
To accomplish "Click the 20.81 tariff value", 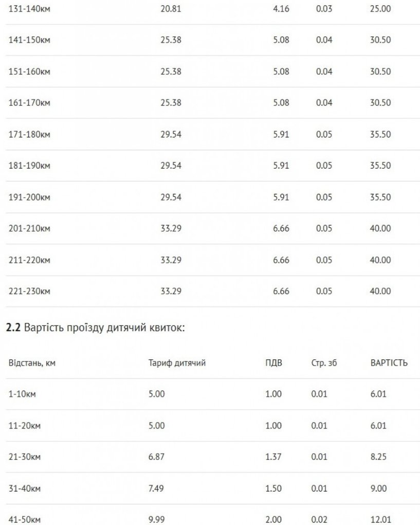I will pos(171,9).
